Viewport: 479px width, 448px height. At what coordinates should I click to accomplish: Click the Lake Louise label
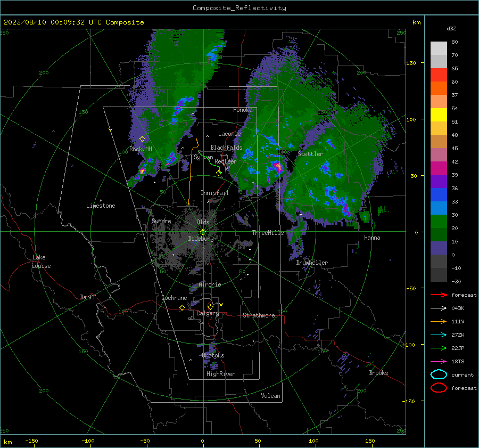(x=41, y=262)
